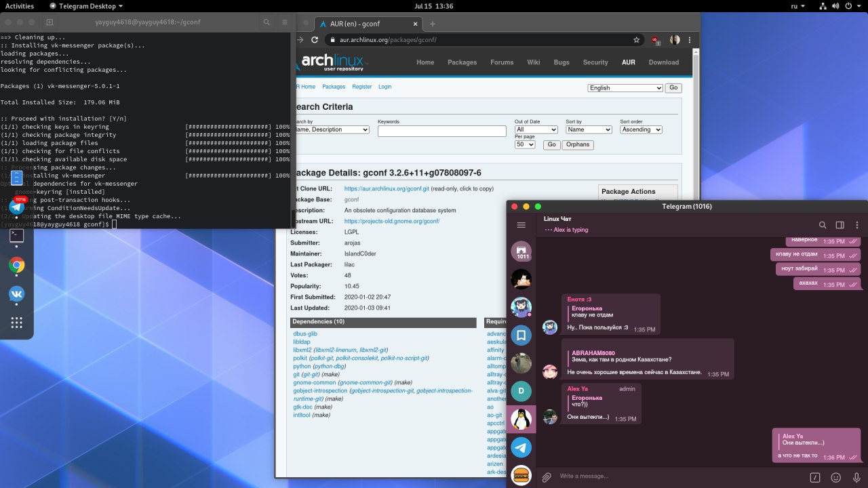Screen dimensions: 868x488
Task: Start a voice message recording
Action: [856, 477]
